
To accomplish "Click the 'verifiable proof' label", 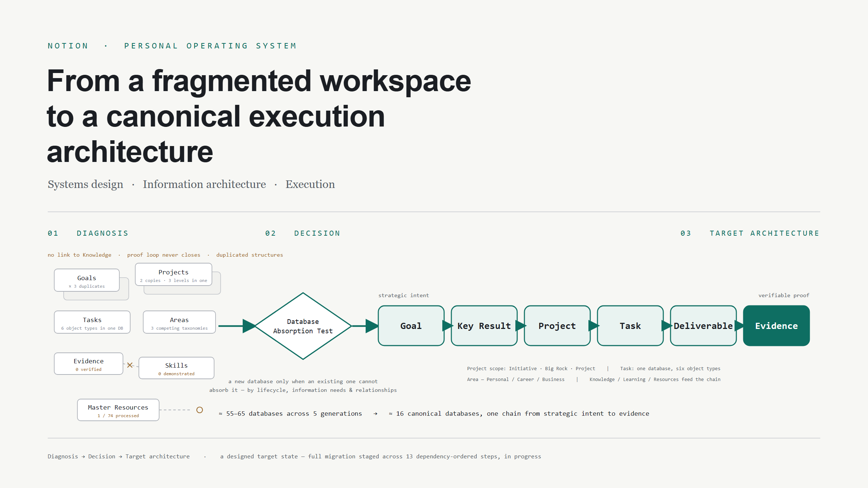I will pyautogui.click(x=784, y=295).
